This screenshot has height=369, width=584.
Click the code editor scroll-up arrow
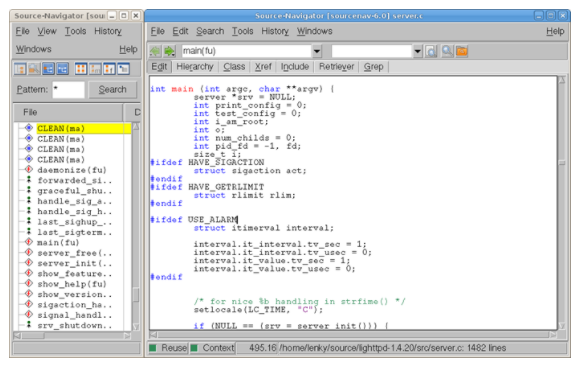click(562, 80)
